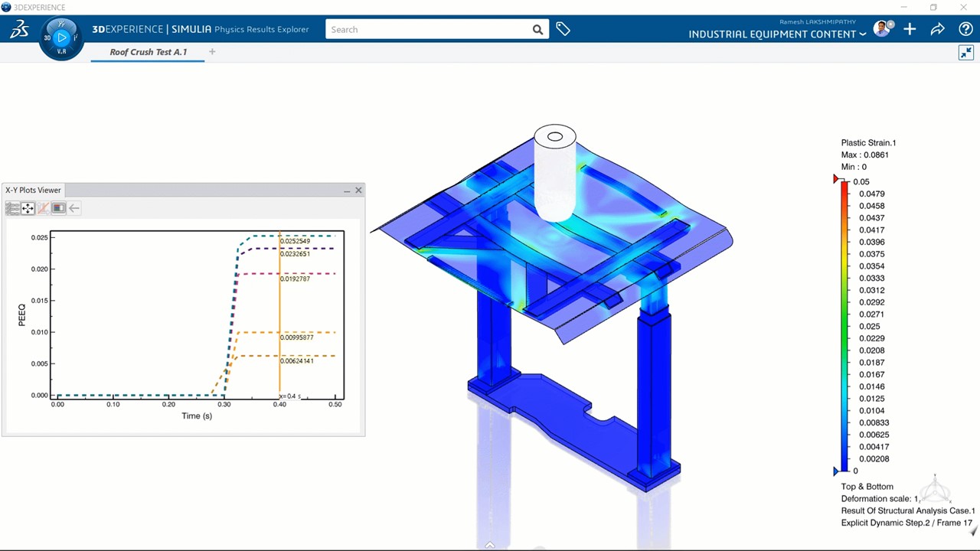The height and width of the screenshot is (551, 980).
Task: Open the help question mark icon
Action: [965, 29]
